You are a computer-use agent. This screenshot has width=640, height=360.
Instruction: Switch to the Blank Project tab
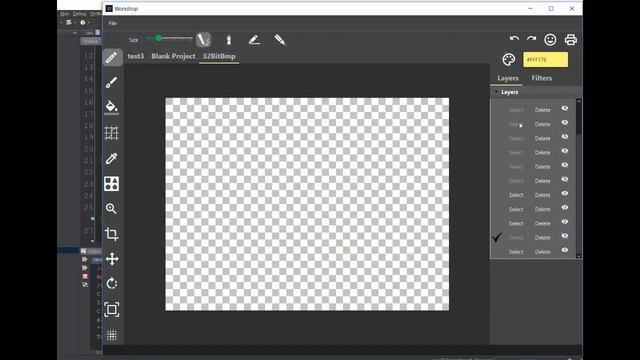[173, 56]
